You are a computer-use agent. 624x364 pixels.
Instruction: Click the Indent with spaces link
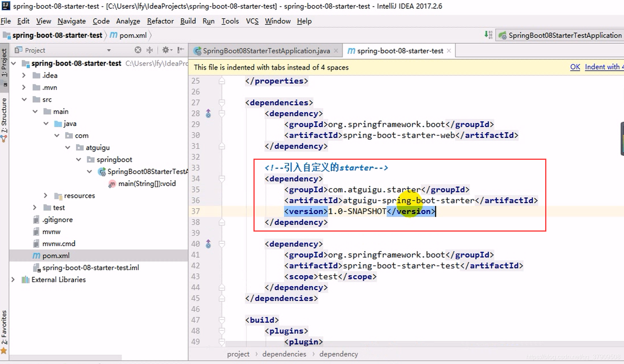click(604, 67)
